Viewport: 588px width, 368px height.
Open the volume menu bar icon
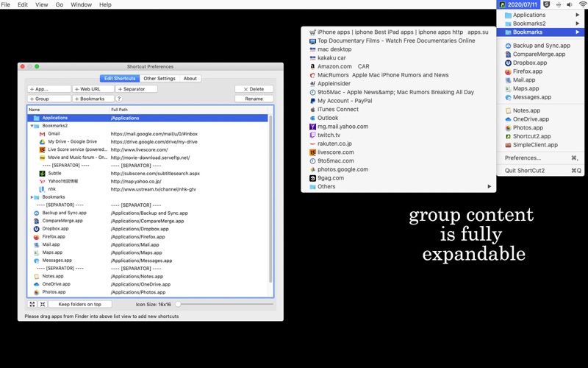click(569, 4)
